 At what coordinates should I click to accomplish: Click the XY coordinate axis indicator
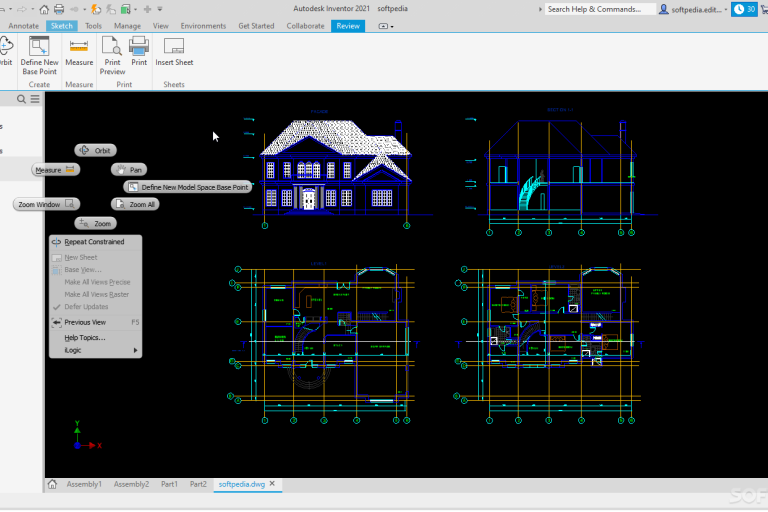click(86, 436)
